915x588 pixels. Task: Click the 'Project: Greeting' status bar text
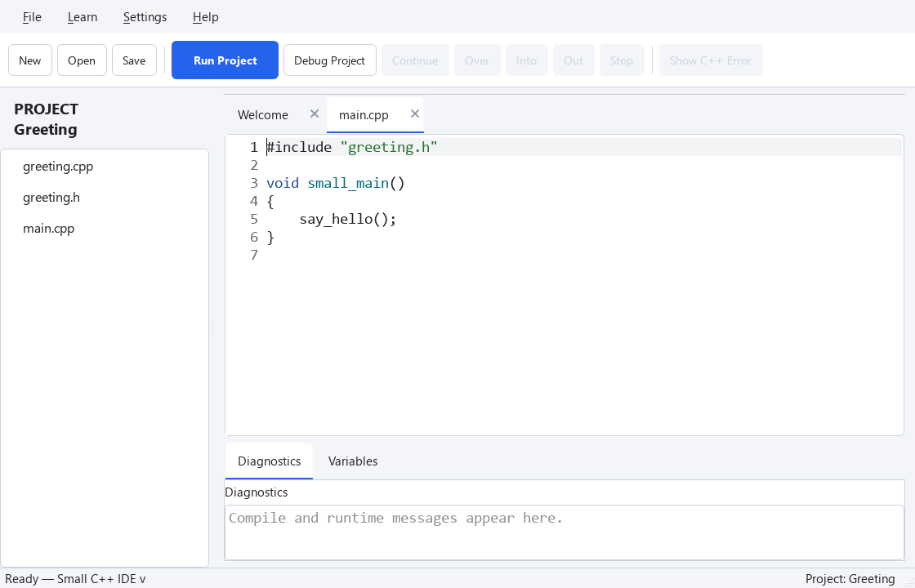pos(850,579)
